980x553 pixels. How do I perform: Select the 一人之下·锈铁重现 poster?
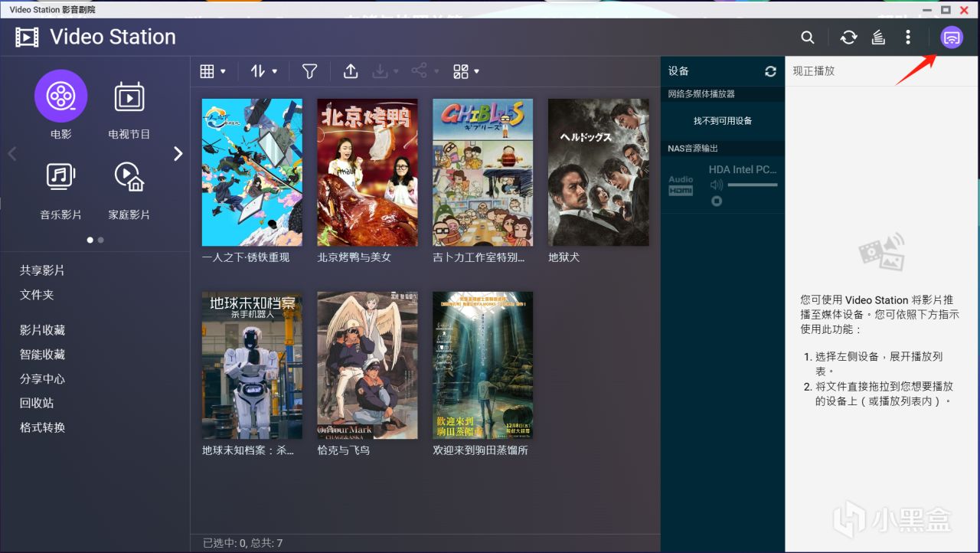coord(252,172)
